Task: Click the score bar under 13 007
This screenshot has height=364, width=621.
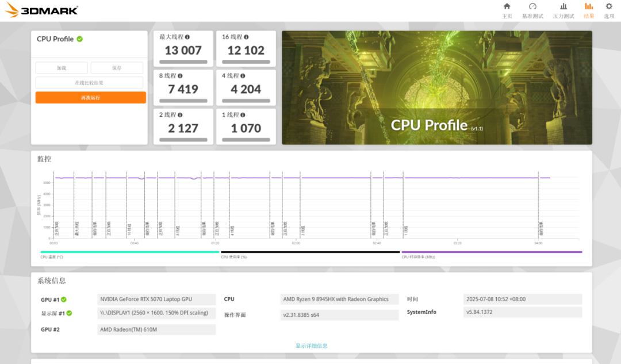Action: pyautogui.click(x=183, y=62)
